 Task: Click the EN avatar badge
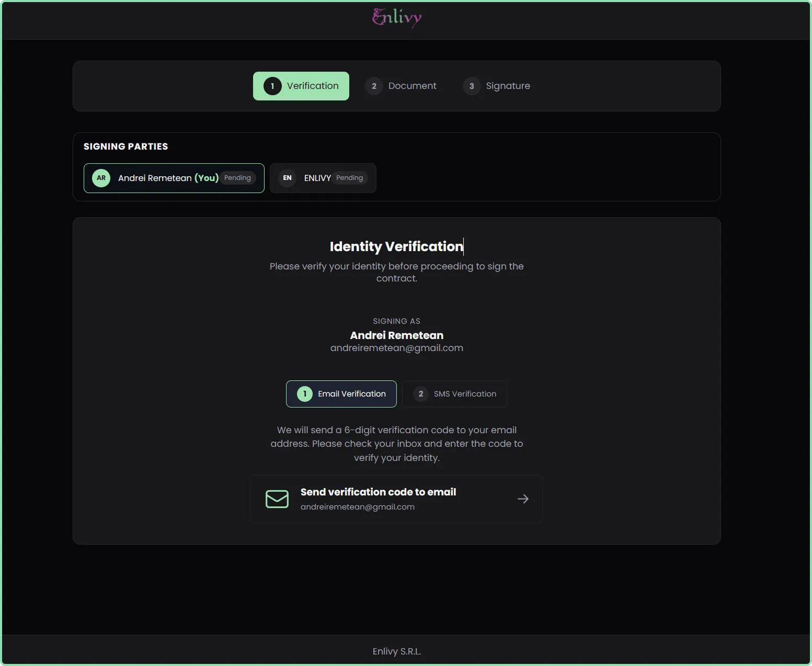pos(288,178)
